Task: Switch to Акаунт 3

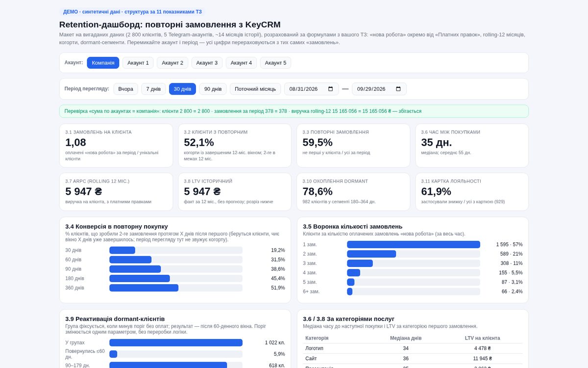Action: coord(207,63)
